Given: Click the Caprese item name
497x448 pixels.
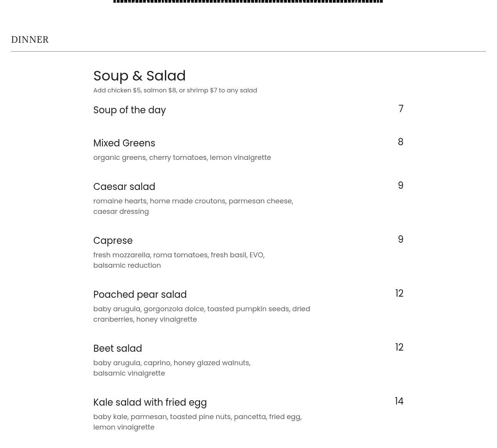Looking at the screenshot, I should tap(113, 241).
